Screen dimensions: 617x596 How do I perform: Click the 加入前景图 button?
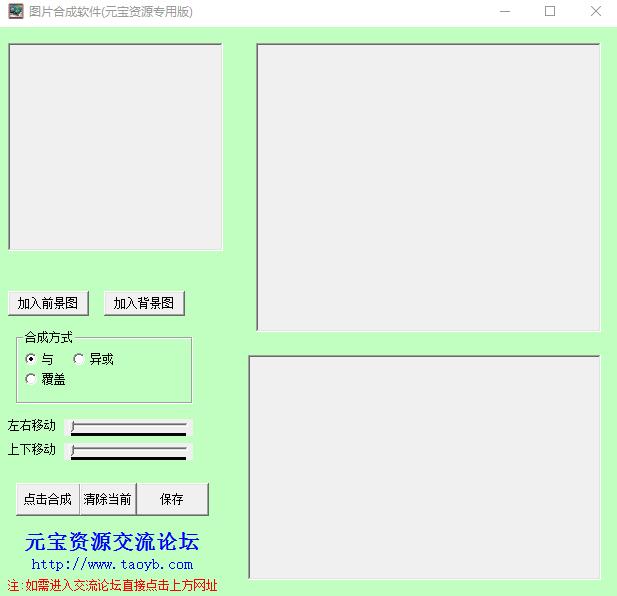point(48,303)
